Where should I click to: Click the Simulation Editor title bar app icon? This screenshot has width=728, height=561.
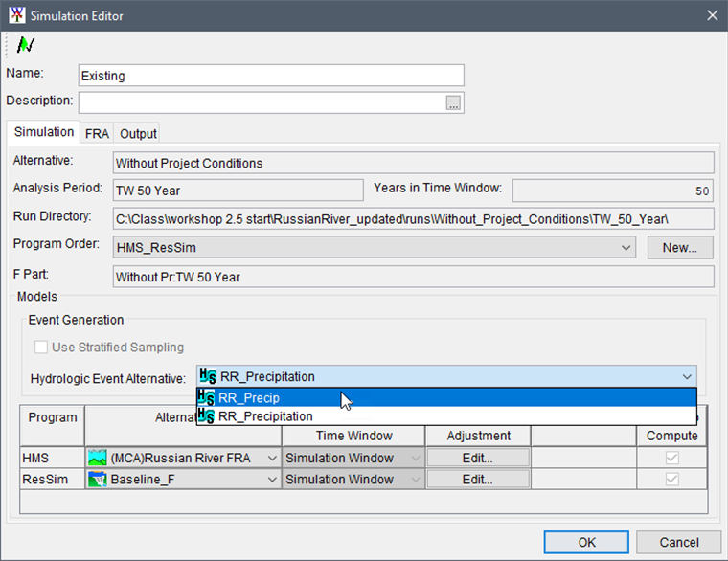pos(17,15)
